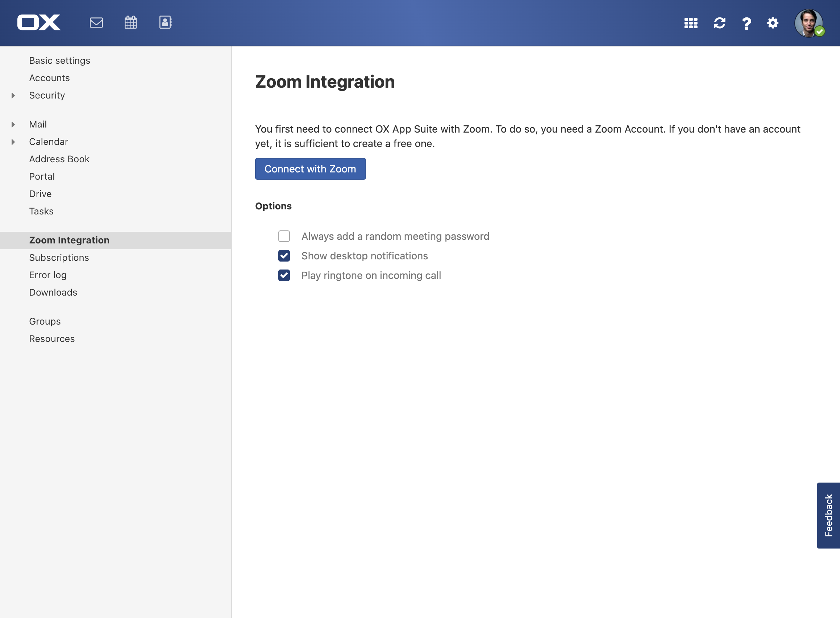
Task: Click the OX logo
Action: coord(39,22)
